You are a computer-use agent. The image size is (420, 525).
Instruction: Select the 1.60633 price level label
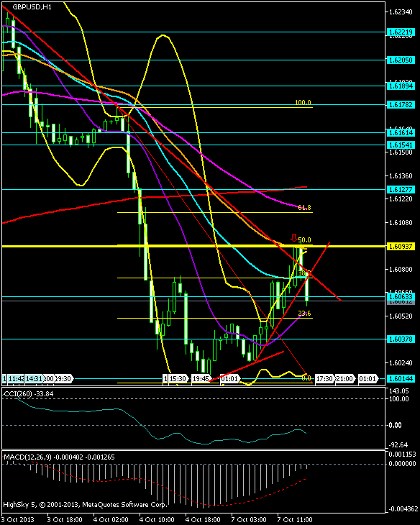(401, 296)
